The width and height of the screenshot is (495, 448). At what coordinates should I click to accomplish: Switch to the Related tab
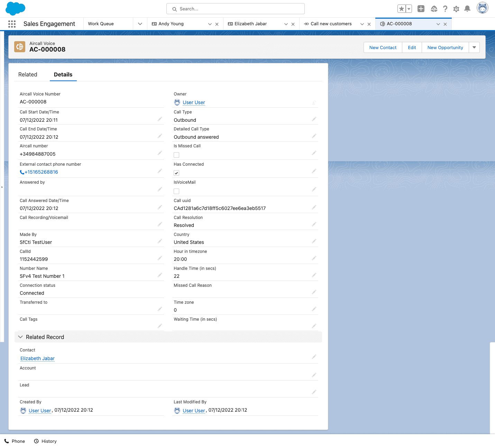[x=28, y=75]
